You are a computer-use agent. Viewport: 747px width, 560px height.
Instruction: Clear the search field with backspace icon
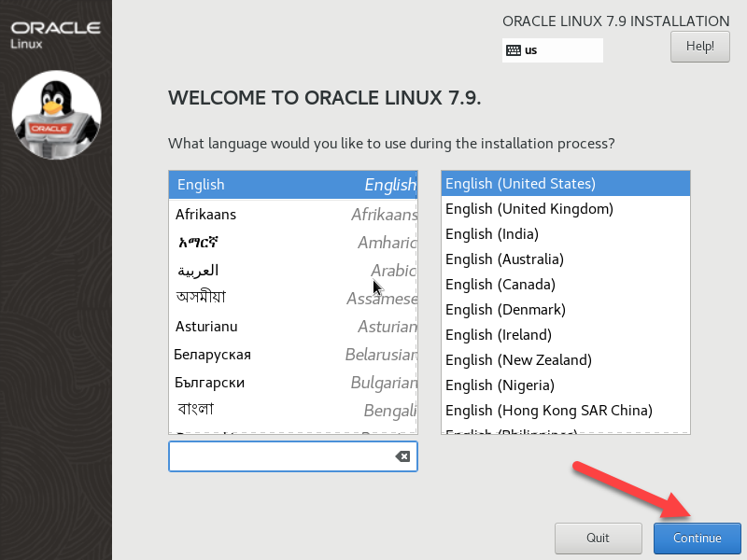[x=402, y=456]
